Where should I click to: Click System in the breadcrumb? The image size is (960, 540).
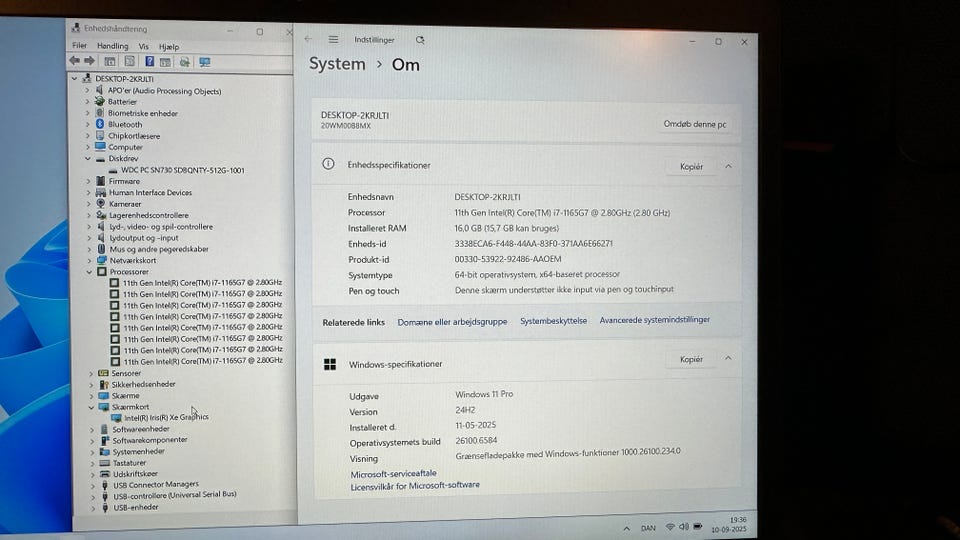(x=337, y=64)
